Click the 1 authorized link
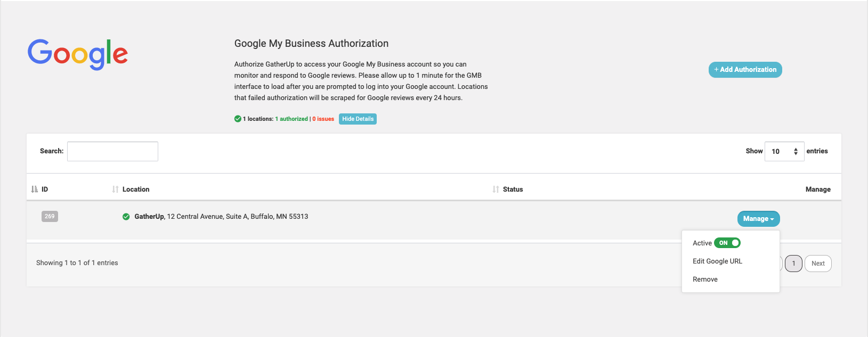 click(291, 119)
